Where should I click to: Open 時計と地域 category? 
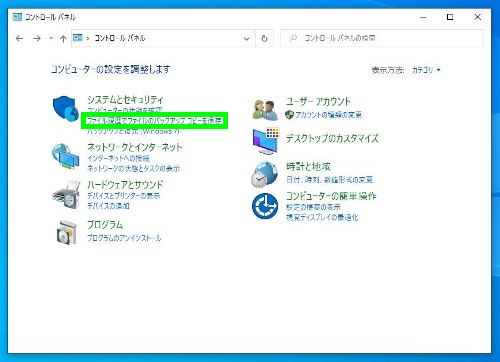308,166
